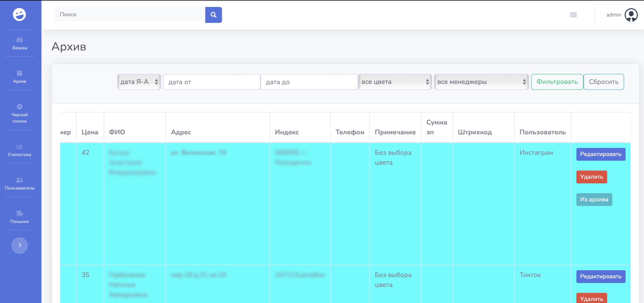
Task: Open messages via the envelope icon
Action: [x=574, y=15]
